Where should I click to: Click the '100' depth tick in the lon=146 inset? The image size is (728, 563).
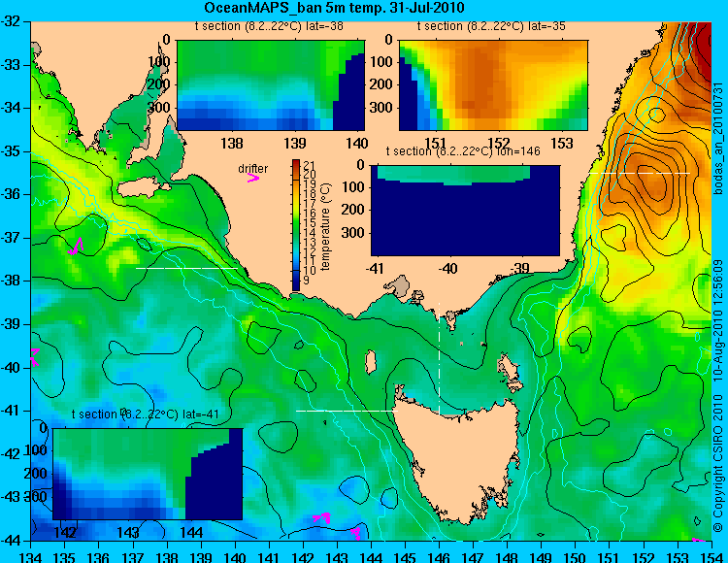(x=355, y=187)
